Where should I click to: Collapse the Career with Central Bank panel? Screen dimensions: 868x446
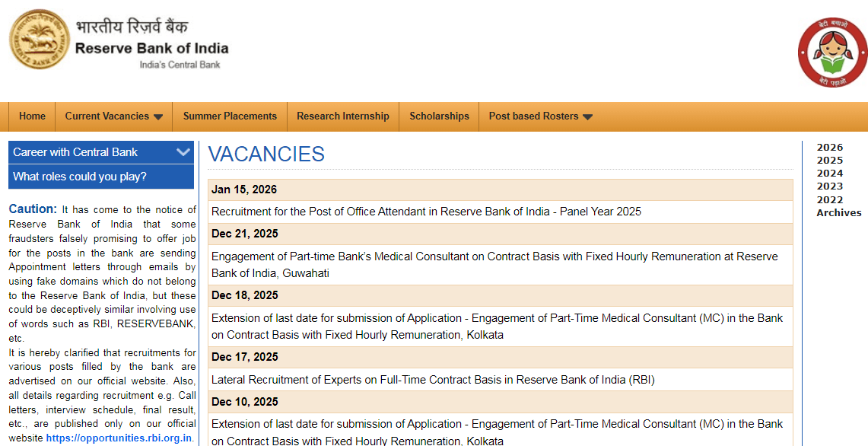pyautogui.click(x=183, y=151)
